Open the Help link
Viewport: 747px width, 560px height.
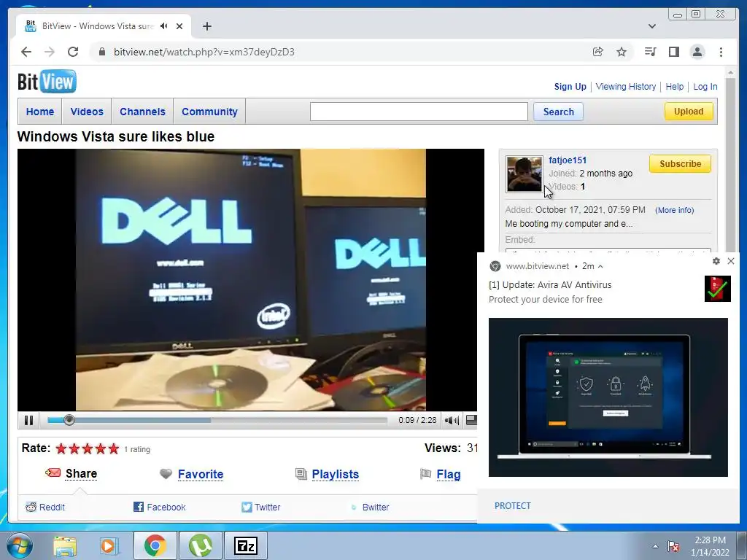pos(675,87)
